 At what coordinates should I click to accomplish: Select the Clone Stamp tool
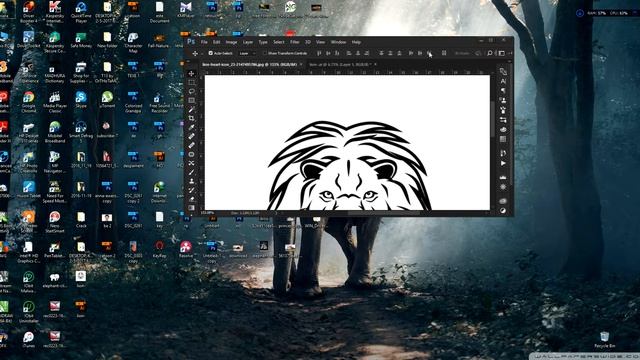(x=191, y=181)
